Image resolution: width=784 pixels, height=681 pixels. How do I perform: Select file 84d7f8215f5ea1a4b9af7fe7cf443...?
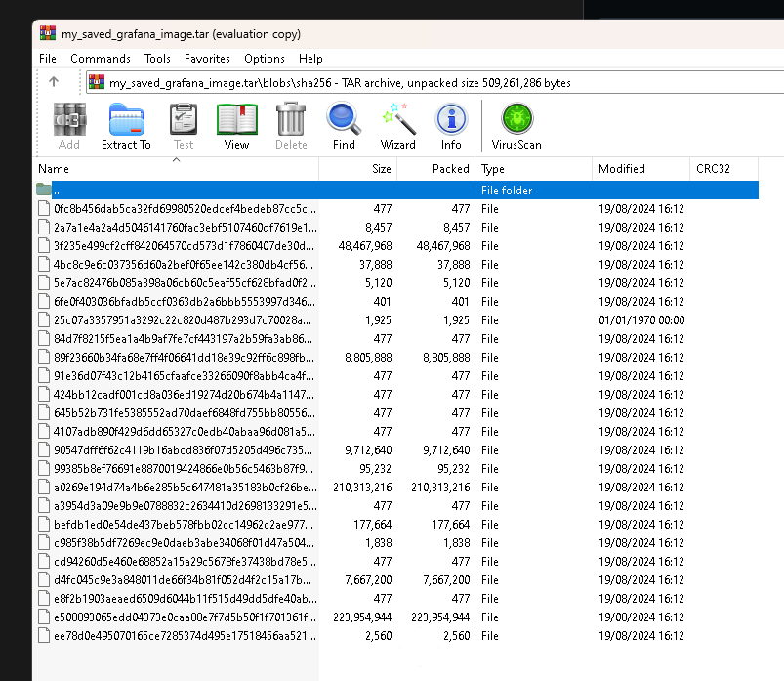[183, 339]
